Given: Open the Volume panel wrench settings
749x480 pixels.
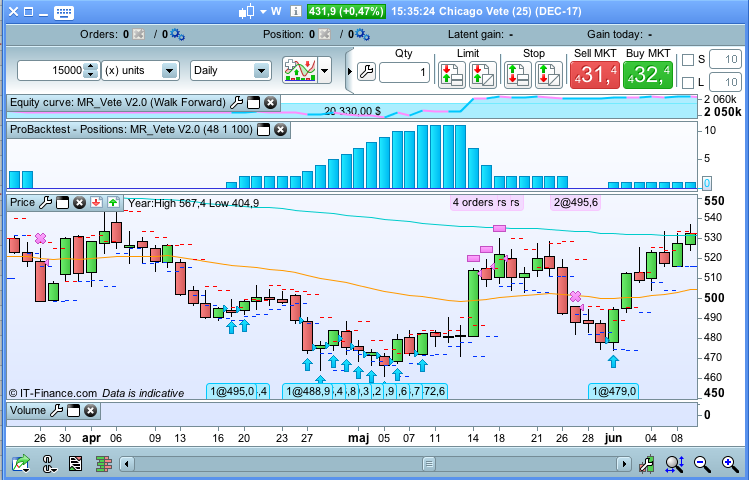Looking at the screenshot, I should tap(56, 410).
